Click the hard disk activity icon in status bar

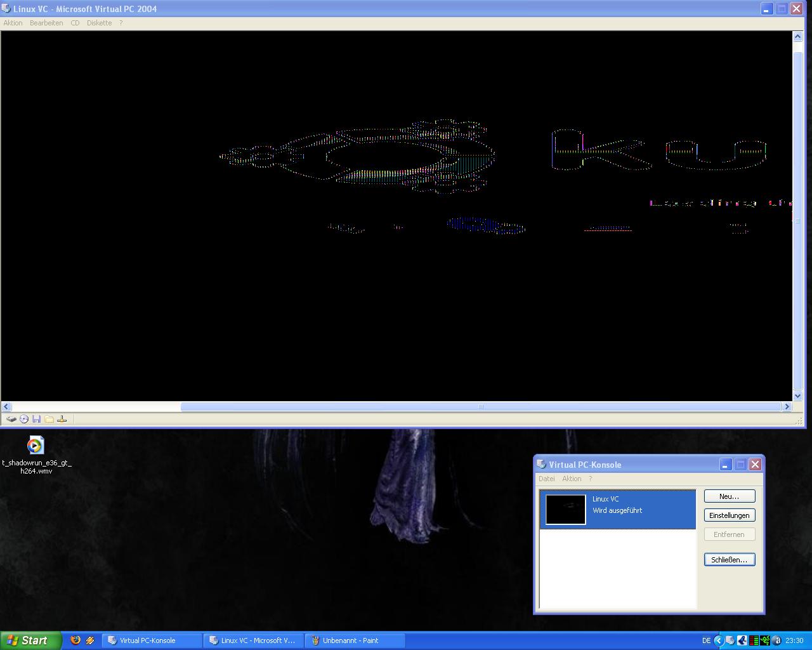click(11, 419)
